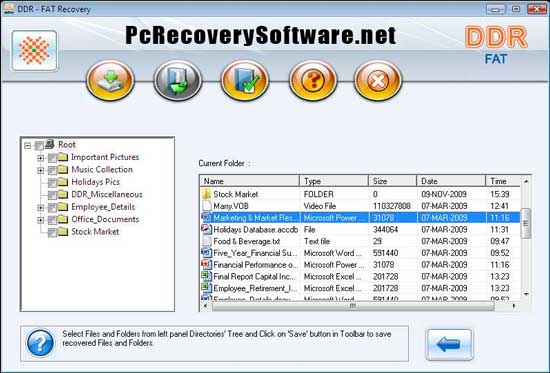This screenshot has width=550, height=373.
Task: Open Help with the question mark toolbar button
Action: pos(313,81)
